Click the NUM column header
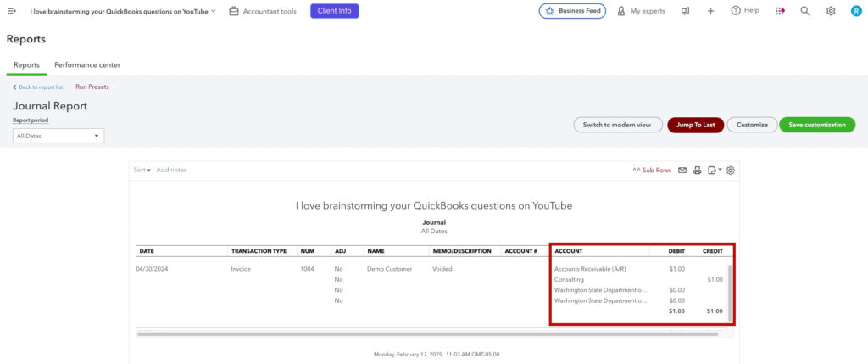868x364 pixels. click(307, 251)
